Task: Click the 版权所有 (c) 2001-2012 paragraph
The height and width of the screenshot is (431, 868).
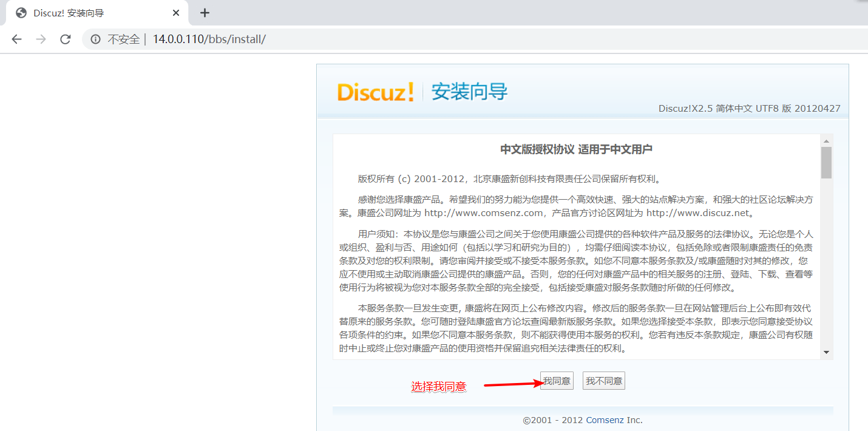Action: click(x=509, y=179)
